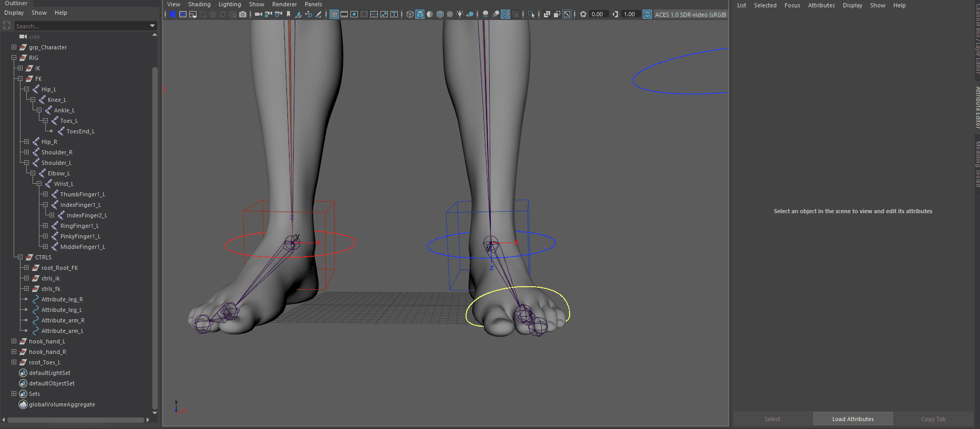Expand the Shoulder_R joint
Viewport: 980px width, 429px height.
click(x=26, y=152)
